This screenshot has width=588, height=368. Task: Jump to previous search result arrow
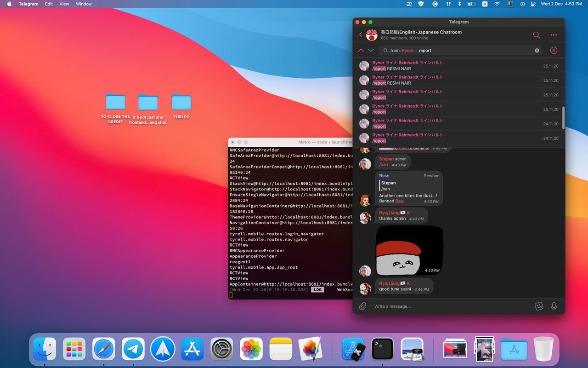click(x=361, y=50)
